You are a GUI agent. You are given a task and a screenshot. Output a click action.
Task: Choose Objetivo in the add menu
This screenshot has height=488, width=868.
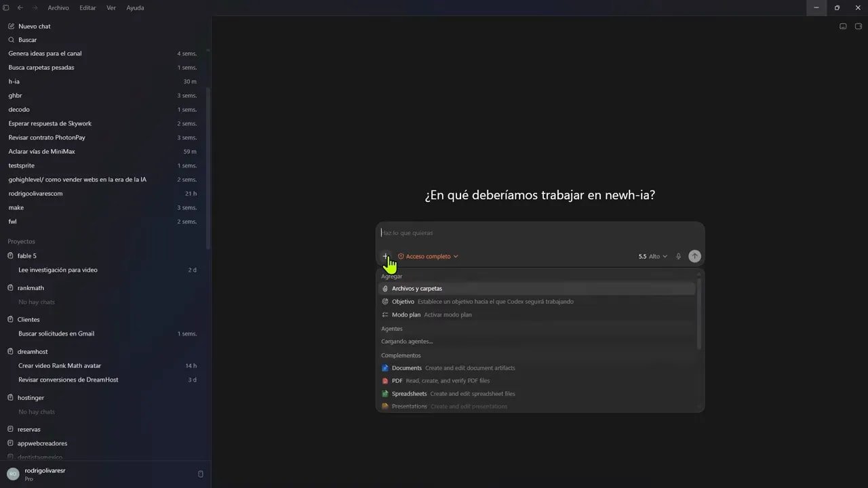(x=537, y=302)
